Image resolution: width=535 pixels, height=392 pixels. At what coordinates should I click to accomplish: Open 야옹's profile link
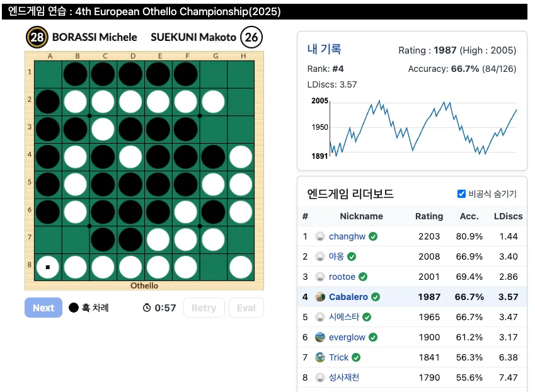tap(336, 257)
